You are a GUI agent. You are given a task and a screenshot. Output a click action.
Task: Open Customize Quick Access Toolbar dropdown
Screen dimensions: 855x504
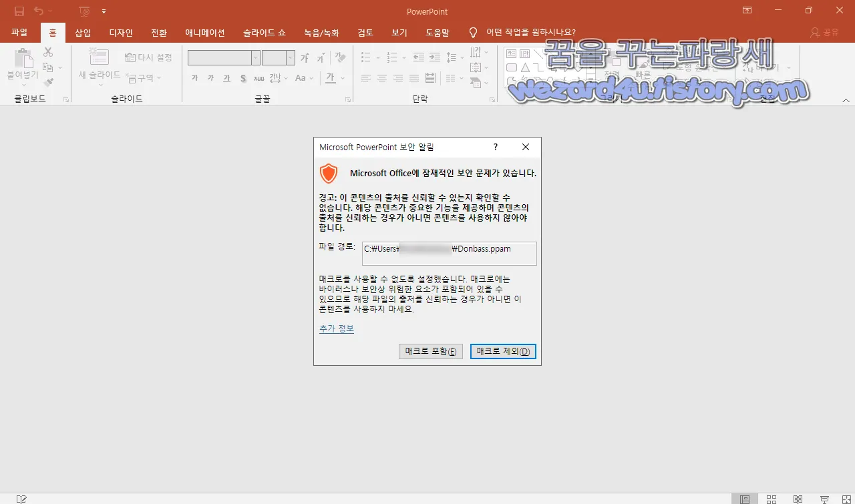pos(104,11)
